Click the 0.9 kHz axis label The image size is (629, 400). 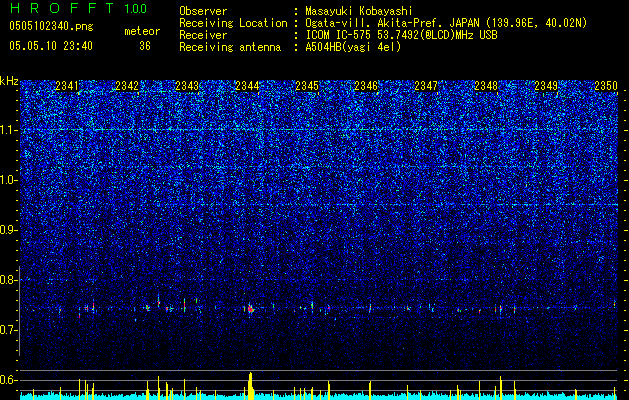(7, 230)
